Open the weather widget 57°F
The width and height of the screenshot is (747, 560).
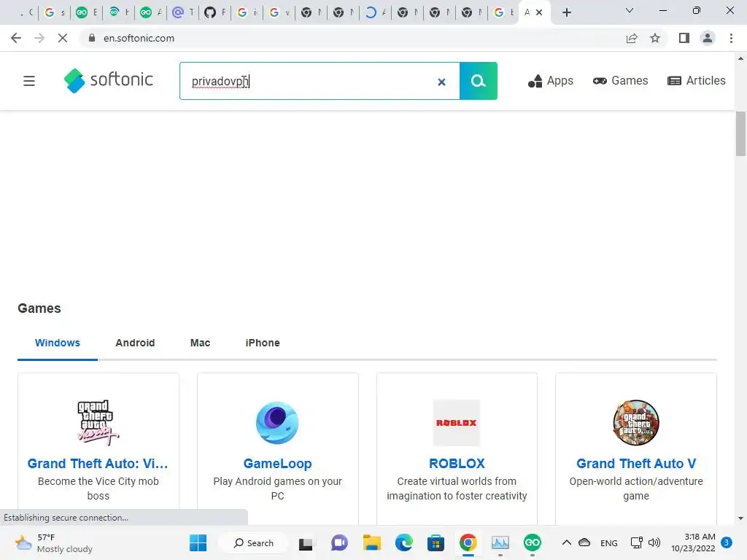point(53,542)
